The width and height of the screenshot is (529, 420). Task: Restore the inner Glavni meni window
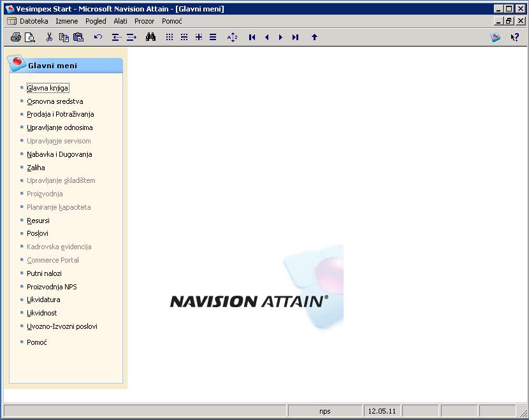point(509,21)
